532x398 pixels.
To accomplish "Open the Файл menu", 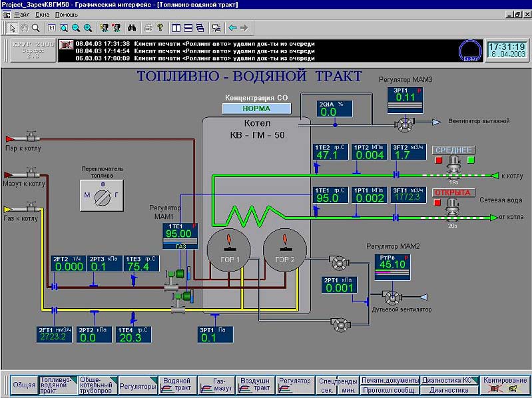I will (x=21, y=14).
